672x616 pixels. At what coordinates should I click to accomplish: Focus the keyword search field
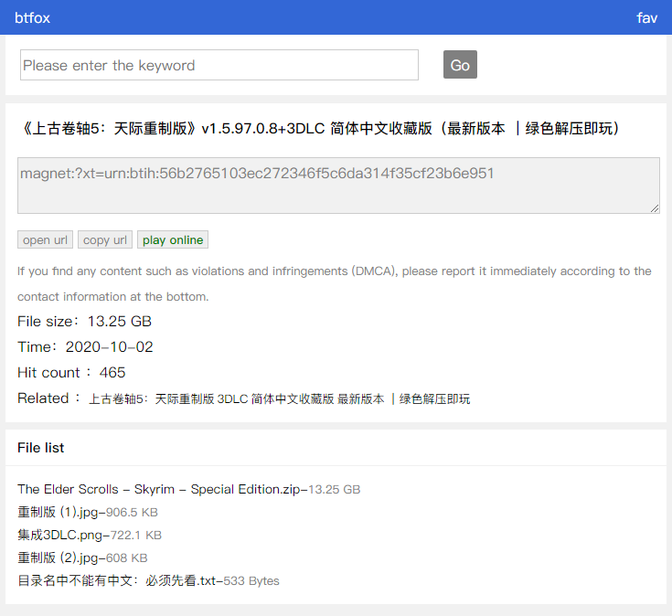click(219, 65)
